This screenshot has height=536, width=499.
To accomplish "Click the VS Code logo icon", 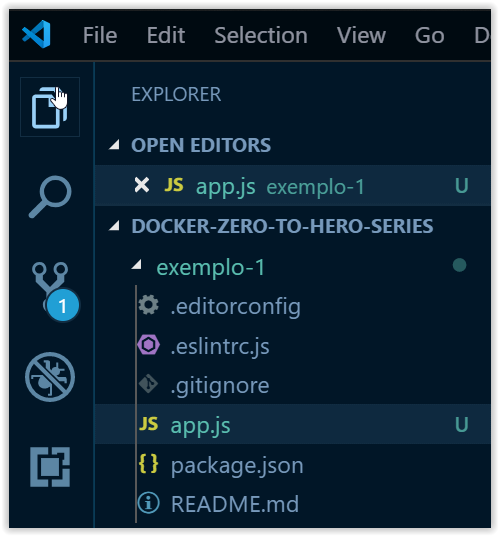I will 37,34.
